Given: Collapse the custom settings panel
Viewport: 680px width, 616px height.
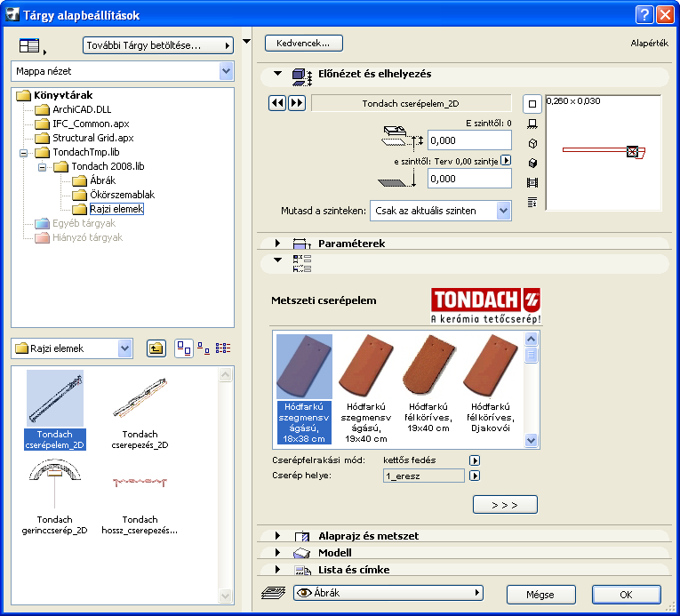Looking at the screenshot, I should pyautogui.click(x=277, y=260).
